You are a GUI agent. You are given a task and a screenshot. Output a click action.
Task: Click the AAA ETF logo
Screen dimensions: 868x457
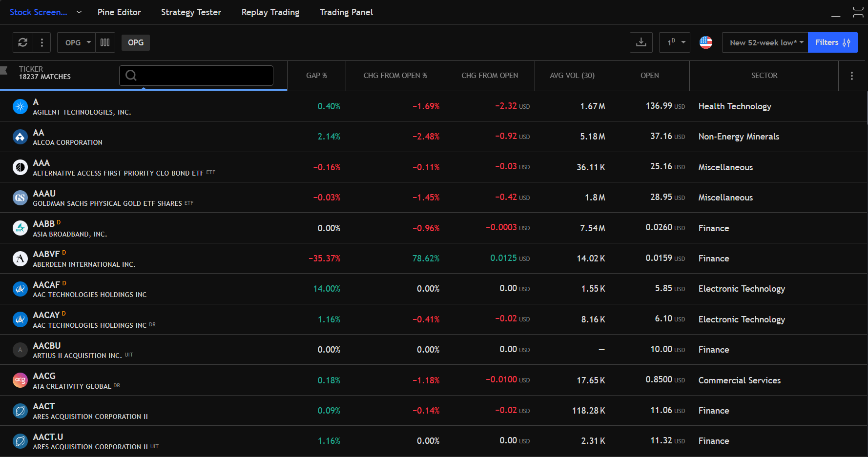tap(20, 167)
